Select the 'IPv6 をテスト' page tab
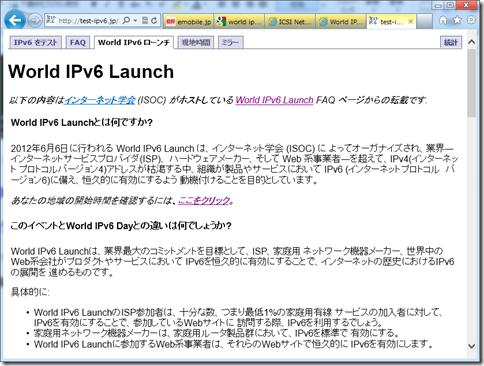This screenshot has width=484, height=366. 35,42
